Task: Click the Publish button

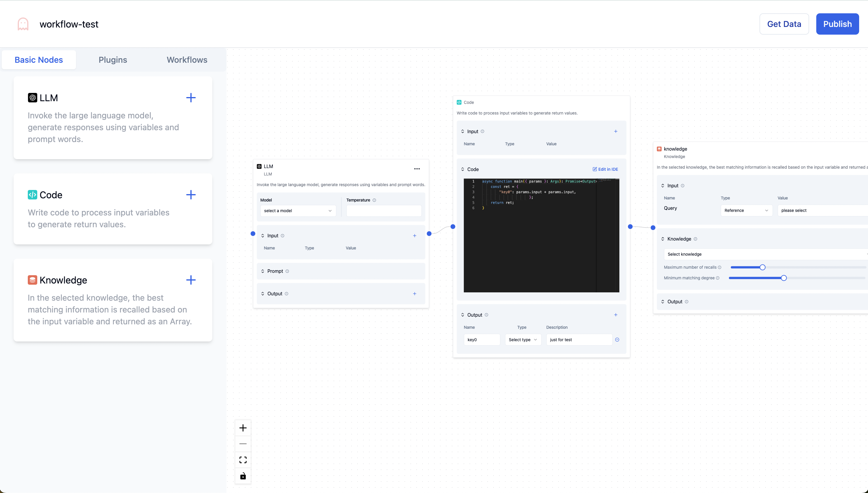Action: click(837, 24)
